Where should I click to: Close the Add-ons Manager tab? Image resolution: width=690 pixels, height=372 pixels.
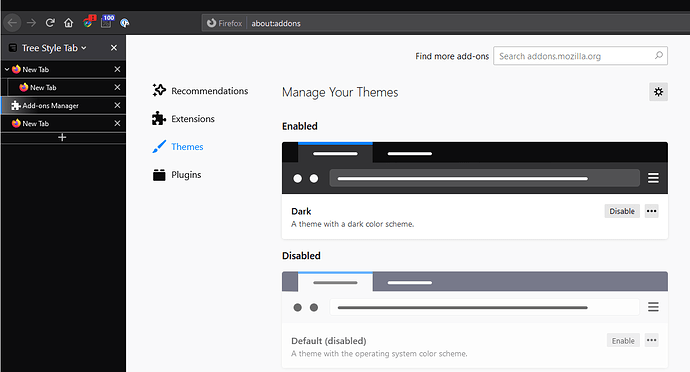click(x=117, y=105)
